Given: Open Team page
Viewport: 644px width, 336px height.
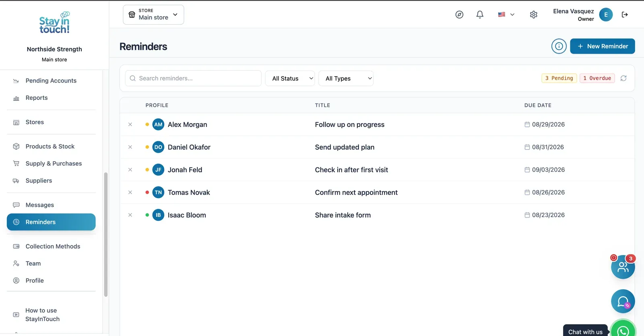Looking at the screenshot, I should (x=51, y=263).
